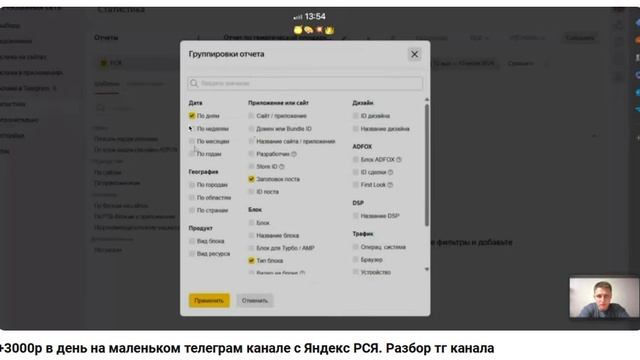Click the scroll-up arrow of the dialog list
Image resolution: width=640 pixels, height=360 pixels.
pos(427,100)
